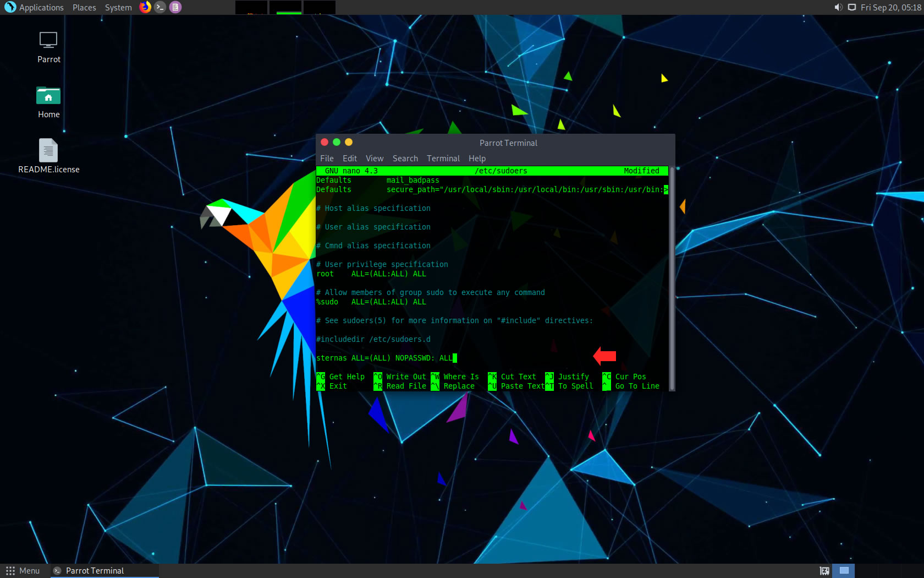
Task: Open the Applications menu parrot logo
Action: [x=10, y=7]
